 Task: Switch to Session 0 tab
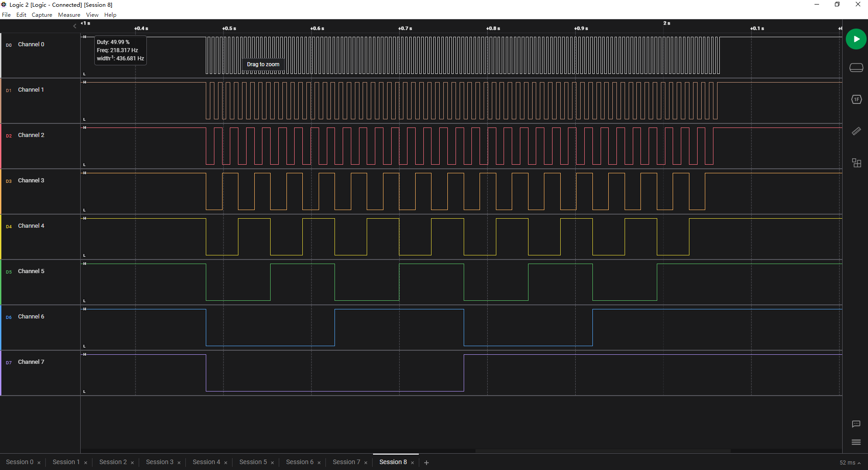pos(19,462)
